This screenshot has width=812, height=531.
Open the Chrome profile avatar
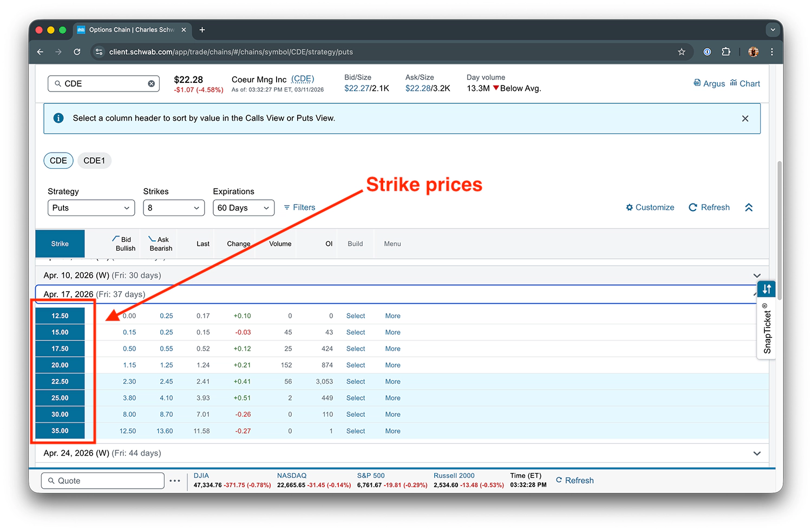pos(753,52)
